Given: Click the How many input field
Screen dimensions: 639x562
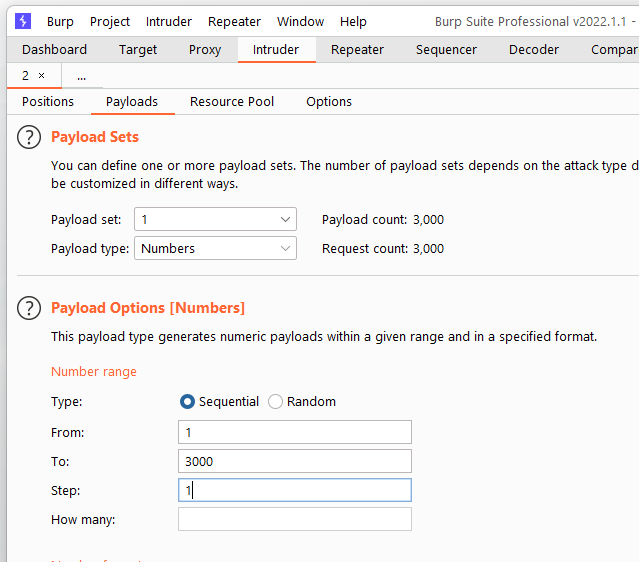Looking at the screenshot, I should 295,519.
